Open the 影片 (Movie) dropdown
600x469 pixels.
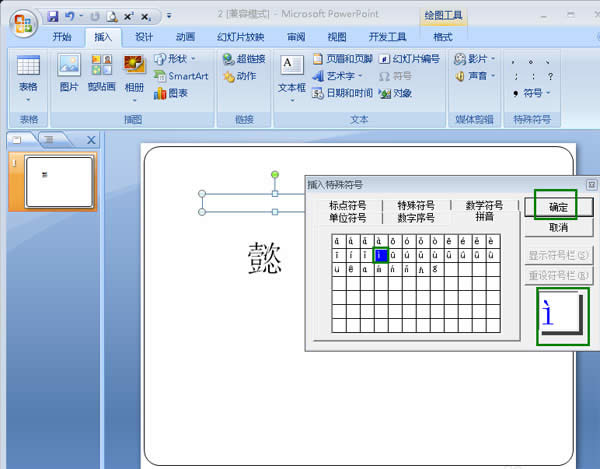click(x=476, y=59)
